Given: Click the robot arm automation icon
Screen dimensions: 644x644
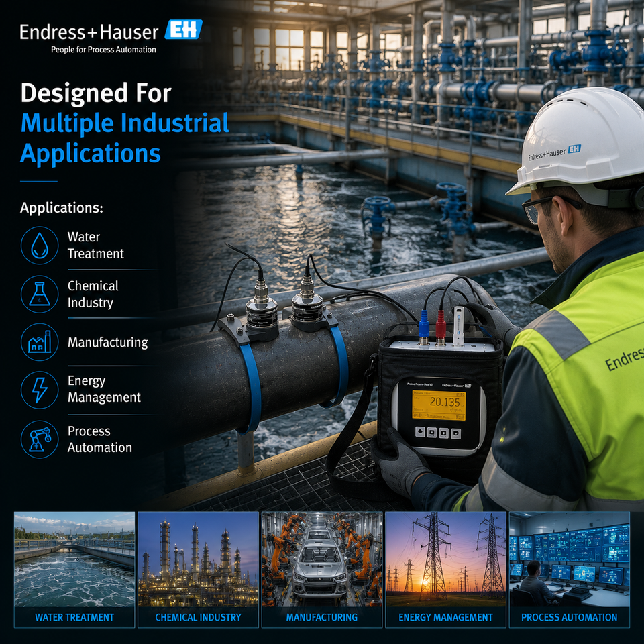Looking at the screenshot, I should 40,439.
